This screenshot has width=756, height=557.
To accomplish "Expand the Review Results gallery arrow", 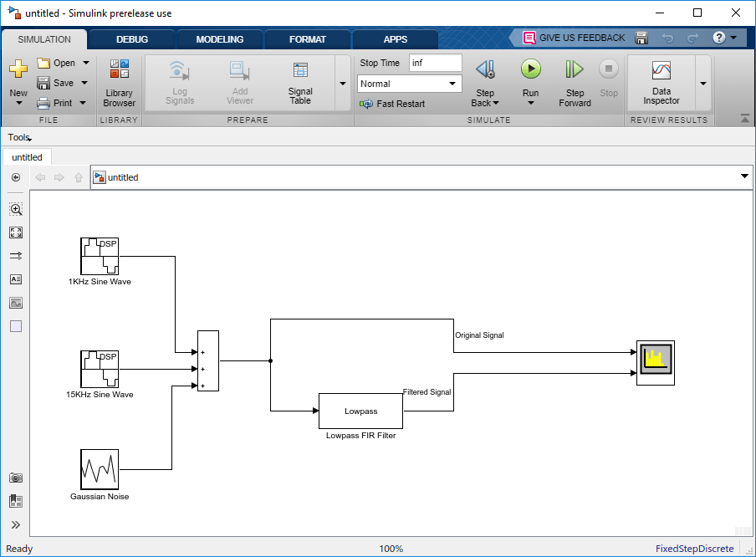I will coord(703,84).
